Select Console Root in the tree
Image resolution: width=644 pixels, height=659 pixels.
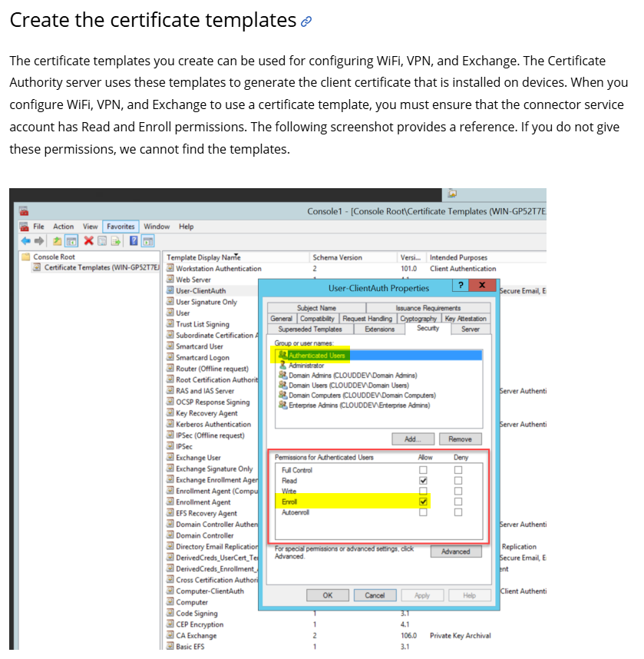click(x=54, y=257)
